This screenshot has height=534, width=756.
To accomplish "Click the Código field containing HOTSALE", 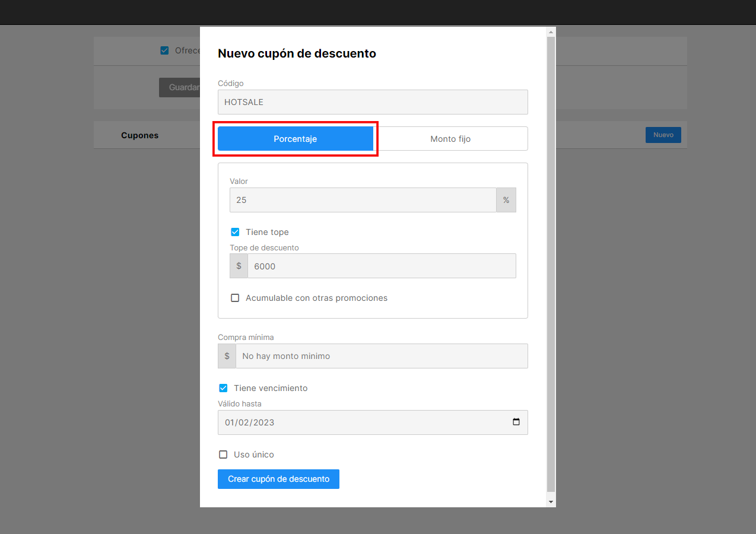I will pos(373,102).
